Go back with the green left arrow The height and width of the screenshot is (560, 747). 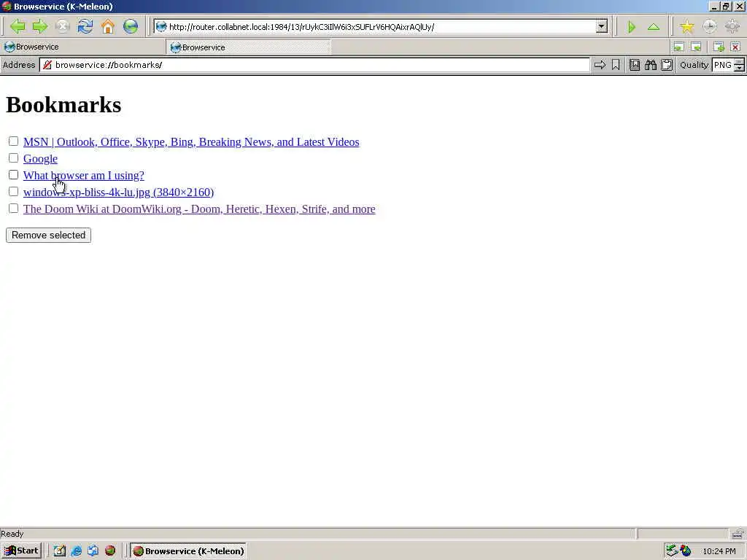[x=18, y=26]
